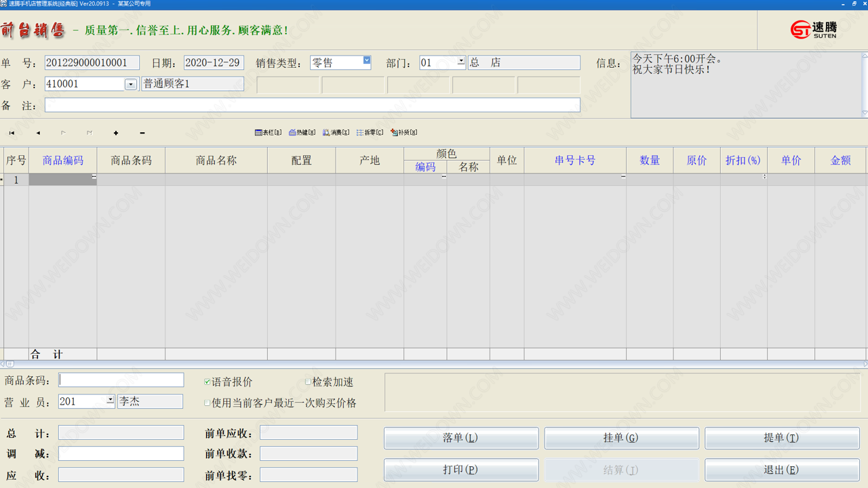Enable the 检索加速 checkbox
This screenshot has width=868, height=488.
click(308, 382)
